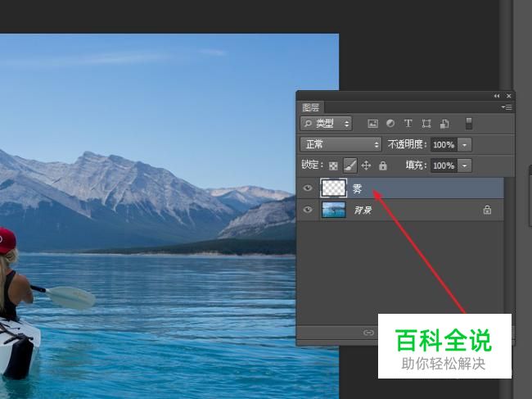This screenshot has height=399, width=532.
Task: Click the 背景 layer name
Action: click(x=363, y=211)
